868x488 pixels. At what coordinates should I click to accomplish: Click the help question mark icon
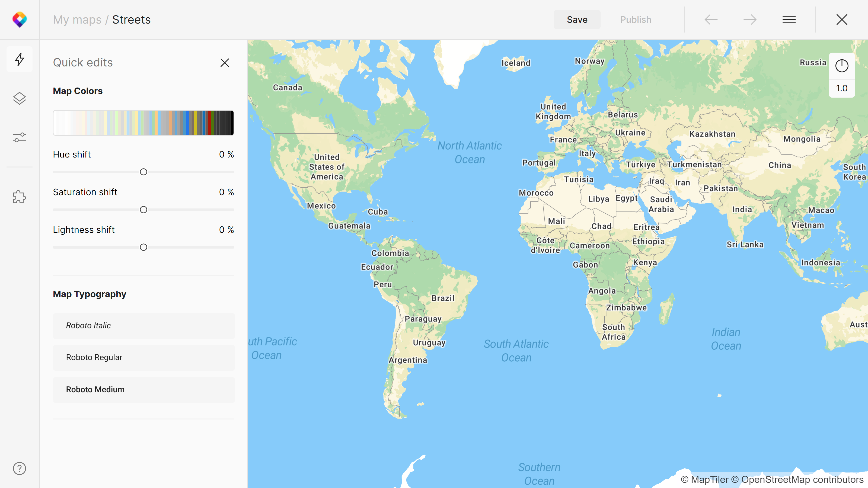coord(20,468)
